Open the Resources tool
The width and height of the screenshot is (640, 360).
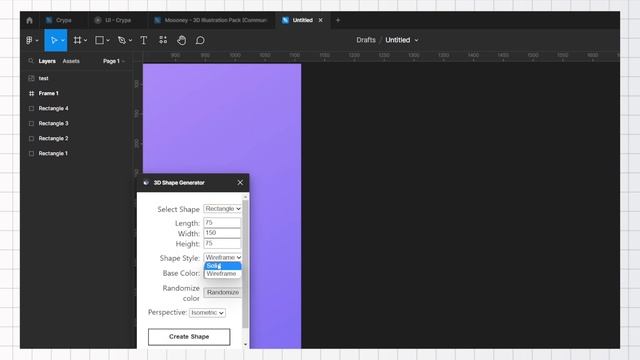click(163, 40)
